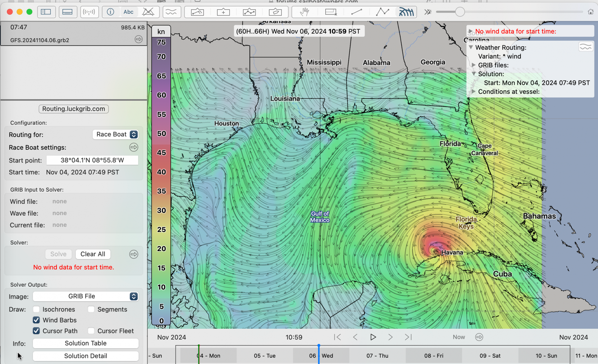The height and width of the screenshot is (364, 598).
Task: Click the arrow button beside Now
Action: (479, 337)
